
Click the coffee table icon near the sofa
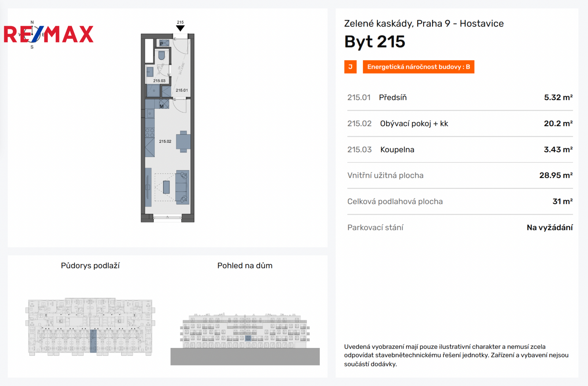(x=166, y=187)
